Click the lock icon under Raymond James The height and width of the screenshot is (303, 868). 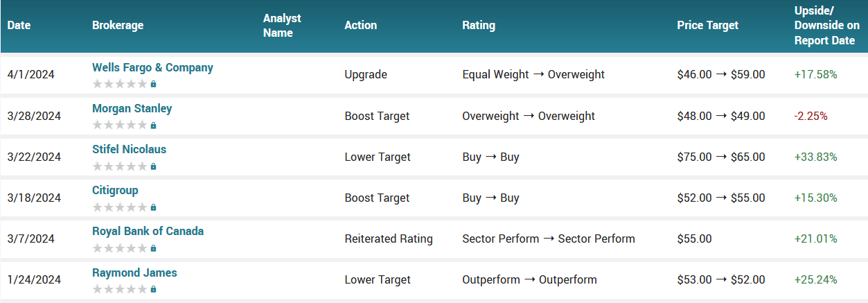coord(153,289)
